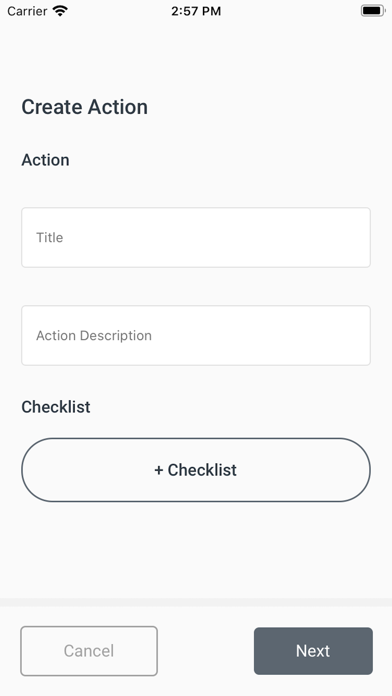Focus the Action Description field
The image size is (392, 696).
tap(196, 336)
